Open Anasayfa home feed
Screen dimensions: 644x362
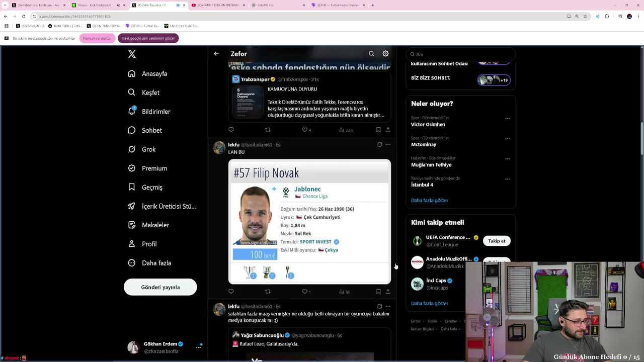pos(147,74)
